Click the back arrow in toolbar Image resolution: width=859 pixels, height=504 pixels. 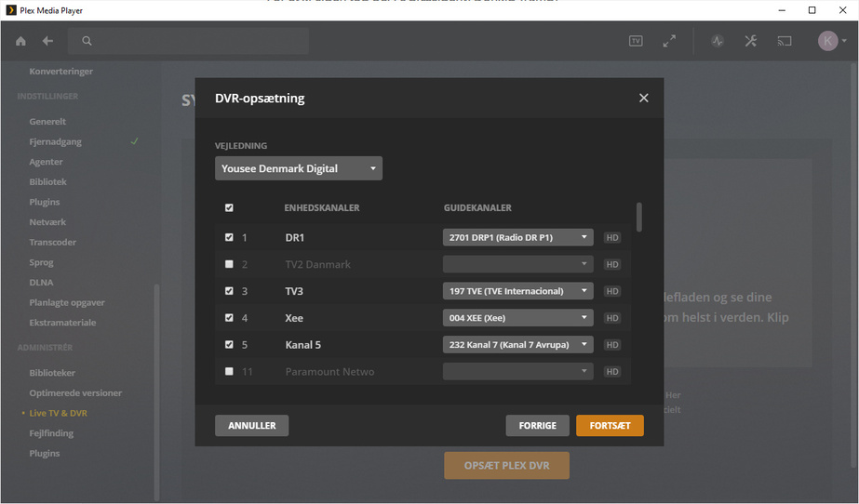(47, 41)
